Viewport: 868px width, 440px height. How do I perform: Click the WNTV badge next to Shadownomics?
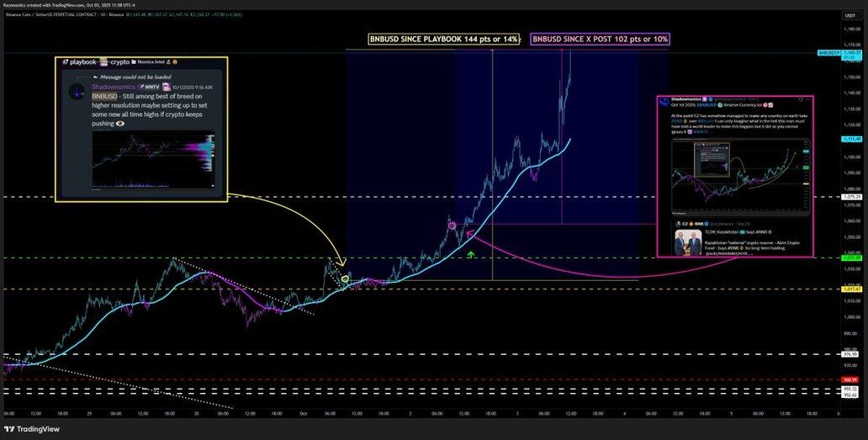(150, 87)
